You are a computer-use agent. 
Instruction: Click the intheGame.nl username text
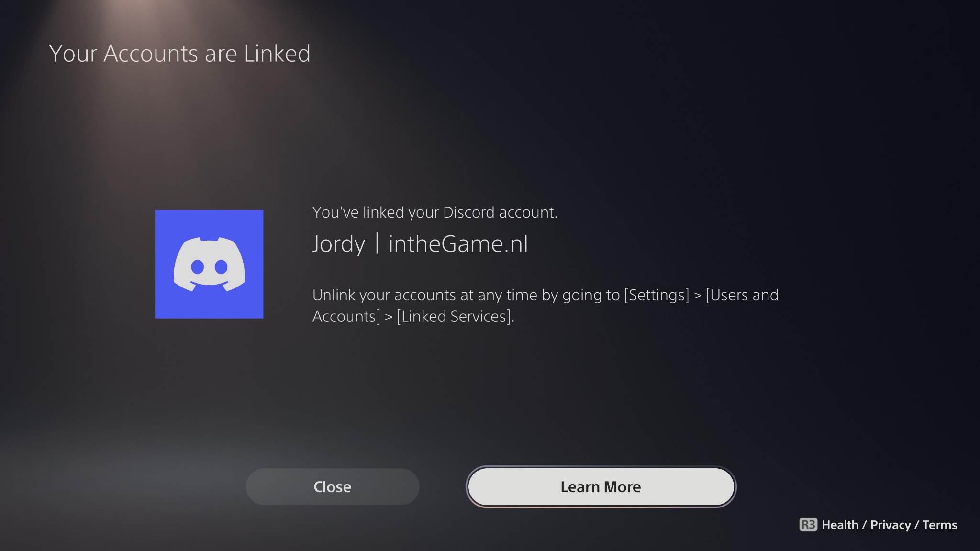coord(458,244)
